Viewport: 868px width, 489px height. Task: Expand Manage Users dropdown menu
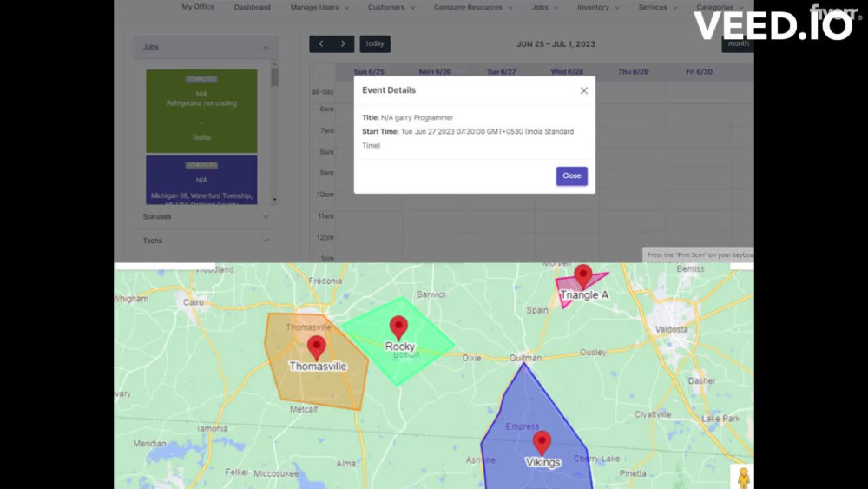pyautogui.click(x=319, y=7)
